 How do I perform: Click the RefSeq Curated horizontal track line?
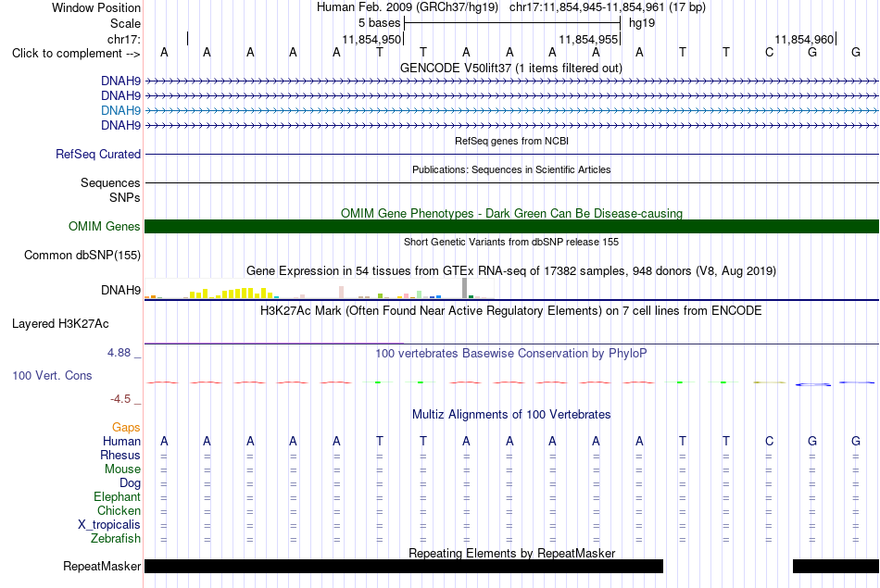coord(511,155)
